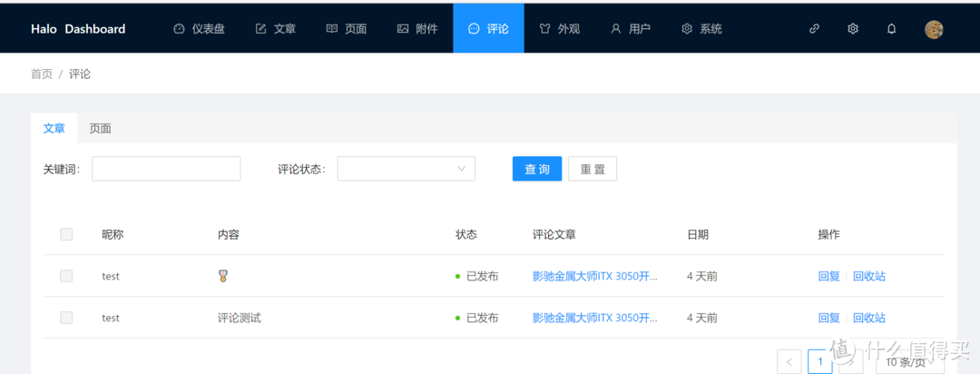Image resolution: width=980 pixels, height=374 pixels.
Task: Click 已发布 status of medal emoji row
Action: click(x=477, y=276)
